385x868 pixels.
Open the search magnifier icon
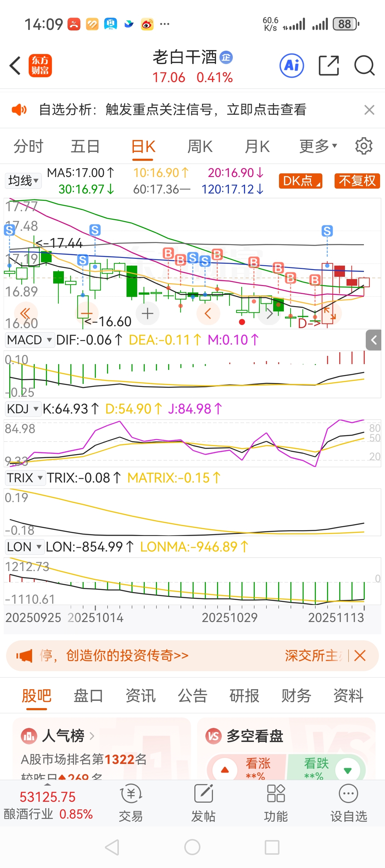point(365,65)
